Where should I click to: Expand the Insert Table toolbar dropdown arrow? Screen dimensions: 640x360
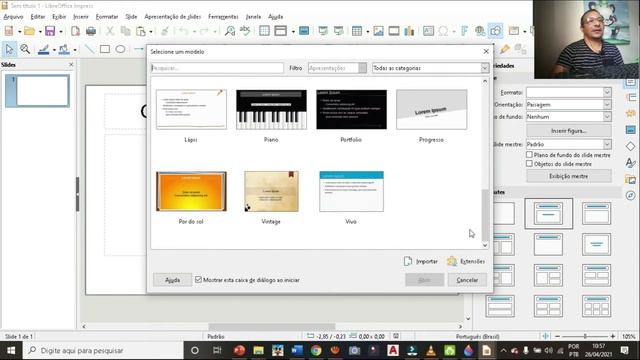point(368,31)
